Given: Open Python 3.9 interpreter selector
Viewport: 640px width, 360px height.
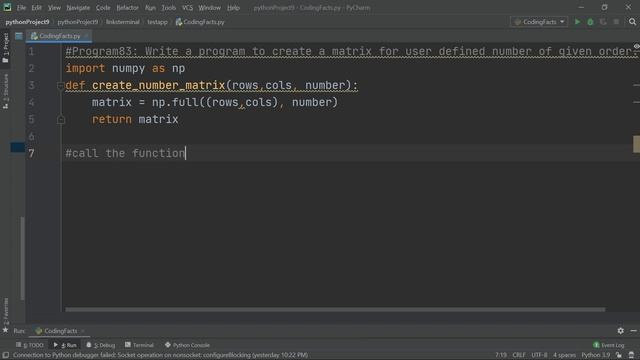Looking at the screenshot, I should 596,356.
